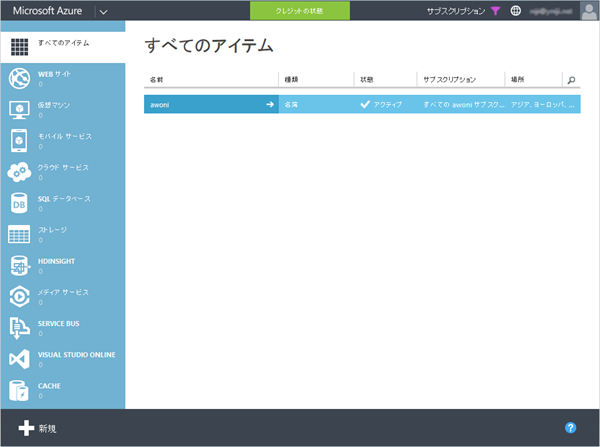This screenshot has width=600, height=447.
Task: Click the plus icon for 新規
Action: [x=26, y=428]
